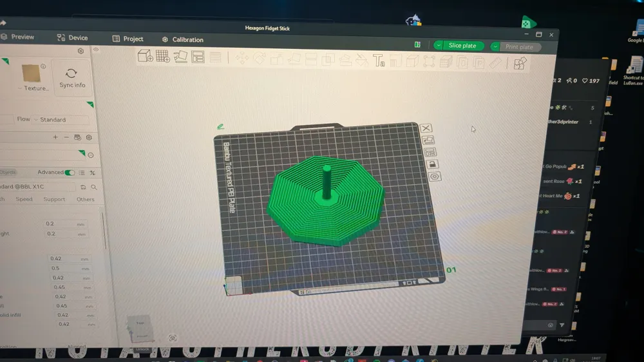644x362 pixels.
Task: Click the green hexagon fidget model
Action: point(326,201)
